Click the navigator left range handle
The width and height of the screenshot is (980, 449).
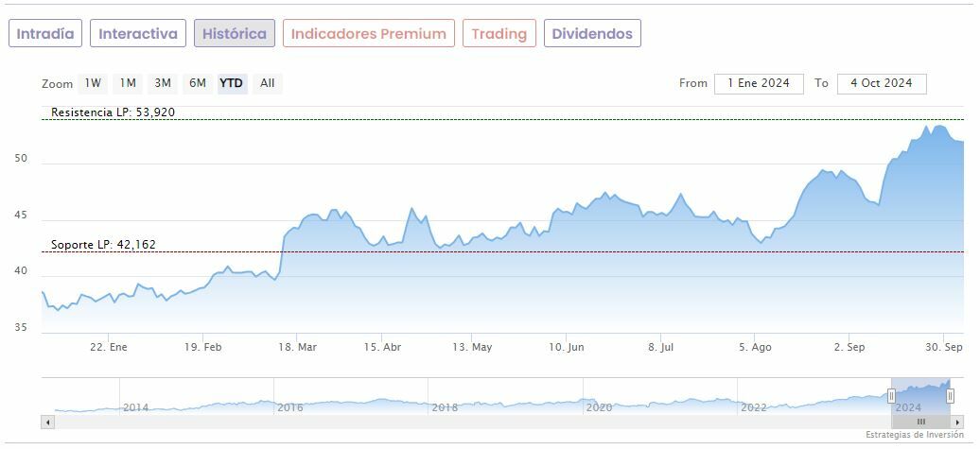click(x=891, y=395)
